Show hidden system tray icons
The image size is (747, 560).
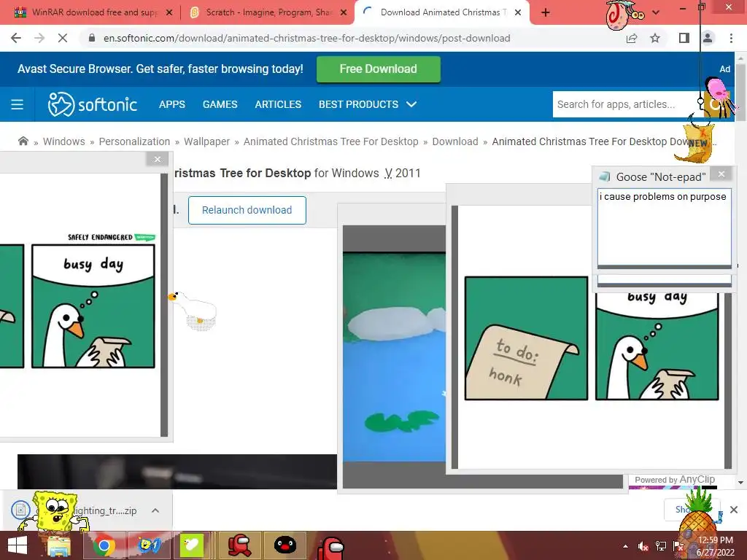(x=625, y=546)
